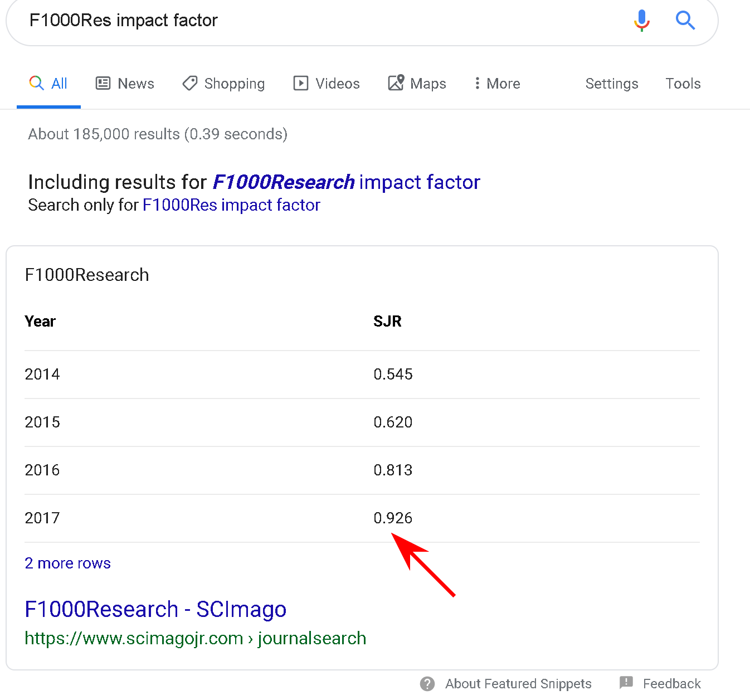The image size is (750, 700).
Task: Click the Videos play icon
Action: tap(301, 84)
